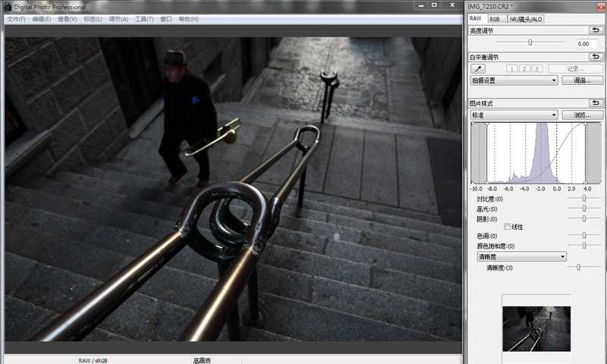Toggle the 线性 (Linear) checkbox

(507, 227)
